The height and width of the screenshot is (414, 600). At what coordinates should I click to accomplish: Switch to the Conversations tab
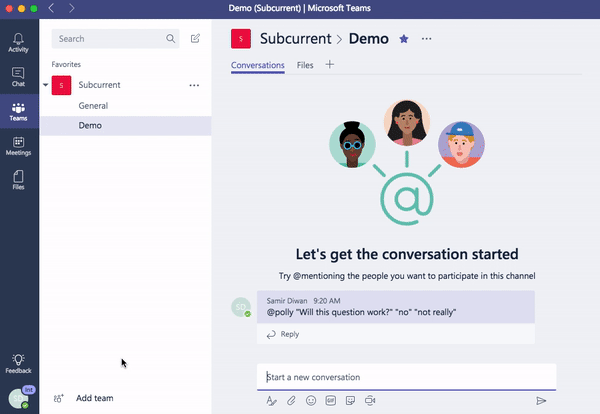(x=258, y=65)
